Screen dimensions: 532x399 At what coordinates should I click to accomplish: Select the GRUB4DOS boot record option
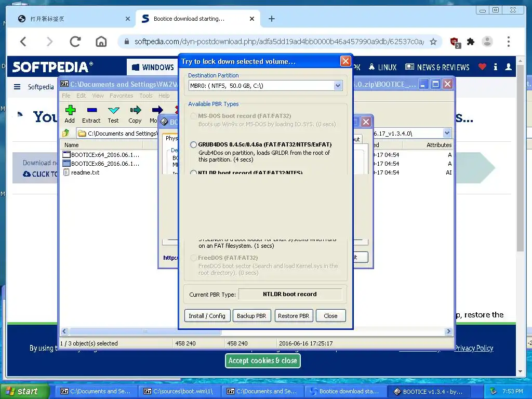193,144
